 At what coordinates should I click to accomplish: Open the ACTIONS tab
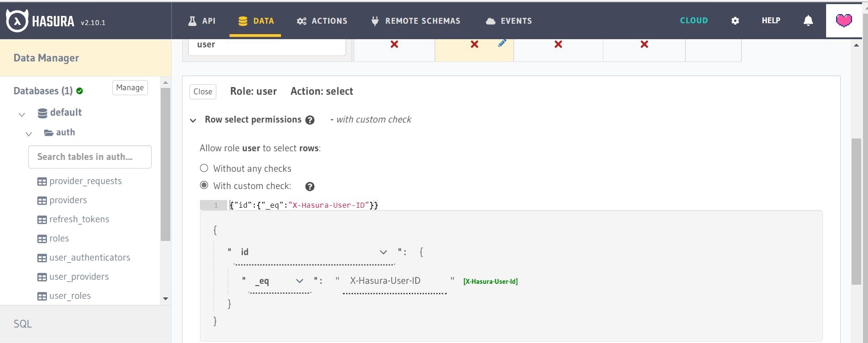pyautogui.click(x=322, y=21)
